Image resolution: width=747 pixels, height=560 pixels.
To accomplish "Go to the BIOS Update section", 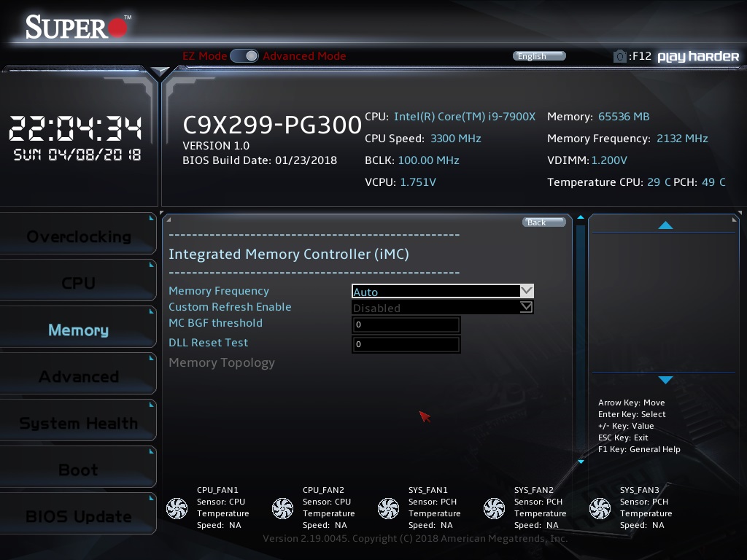I will click(78, 516).
